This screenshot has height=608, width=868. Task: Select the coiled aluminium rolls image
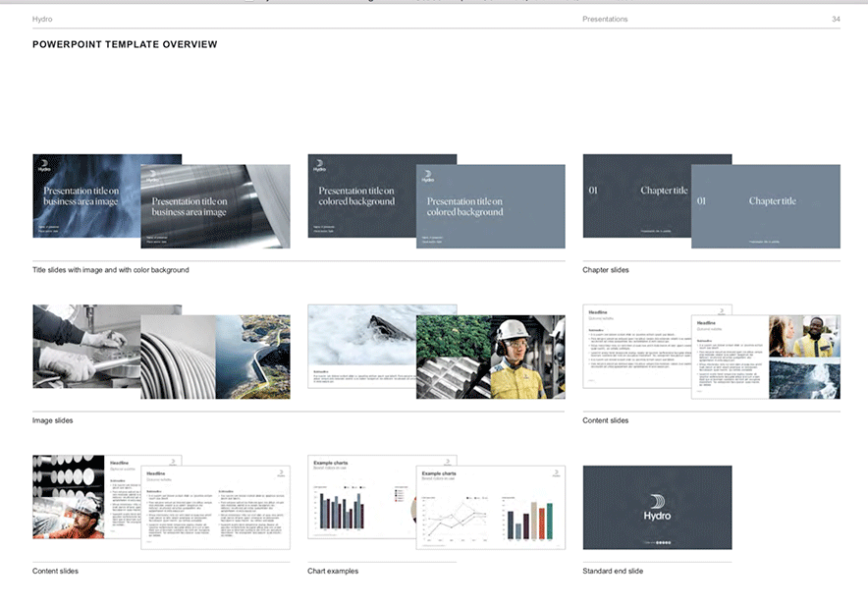[177, 358]
